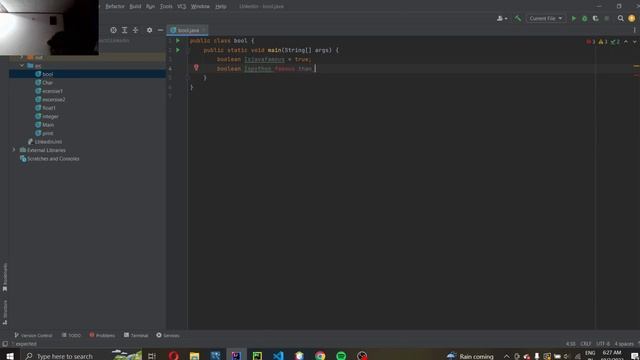This screenshot has height=360, width=640.
Task: Change the CRLF line separator setting
Action: 585,344
